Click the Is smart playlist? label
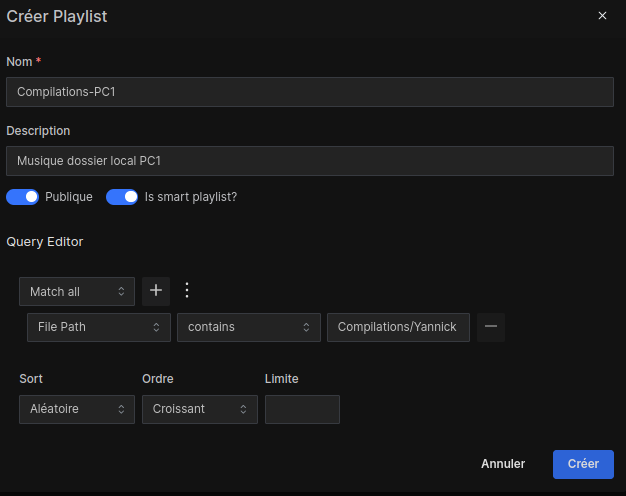 click(191, 197)
